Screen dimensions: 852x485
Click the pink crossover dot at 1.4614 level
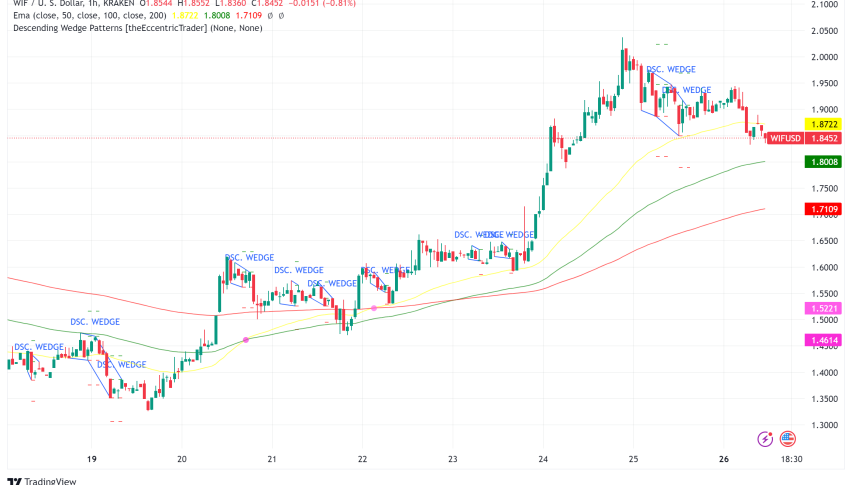click(246, 340)
